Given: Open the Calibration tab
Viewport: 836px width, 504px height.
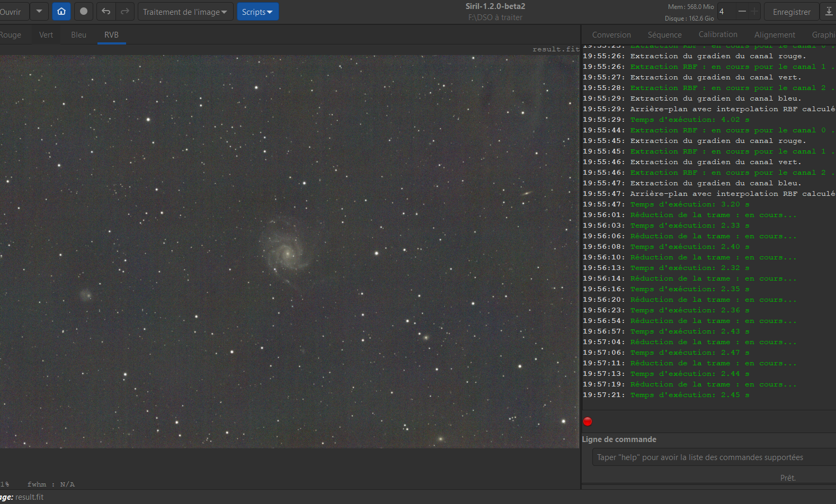Looking at the screenshot, I should (x=718, y=34).
